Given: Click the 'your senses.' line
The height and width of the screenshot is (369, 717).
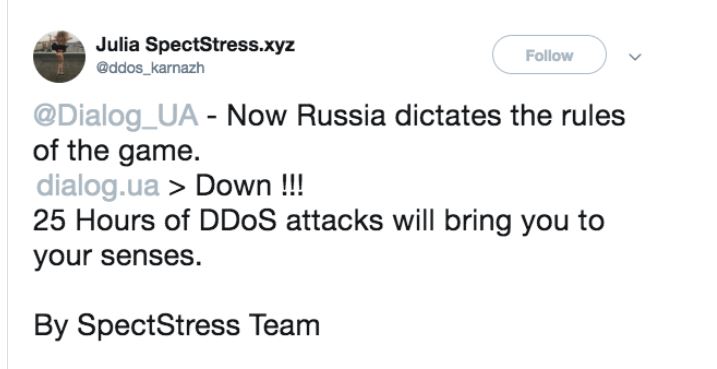Looking at the screenshot, I should coord(118,257).
